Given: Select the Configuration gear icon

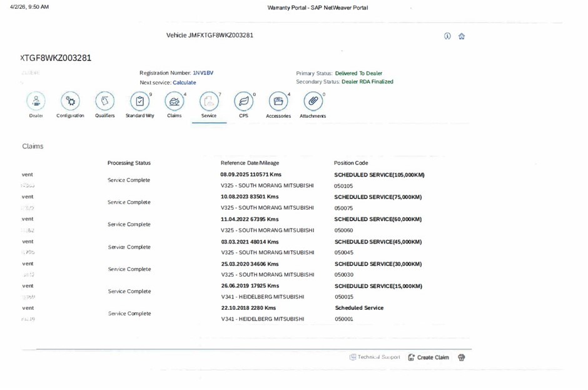Looking at the screenshot, I should click(70, 101).
